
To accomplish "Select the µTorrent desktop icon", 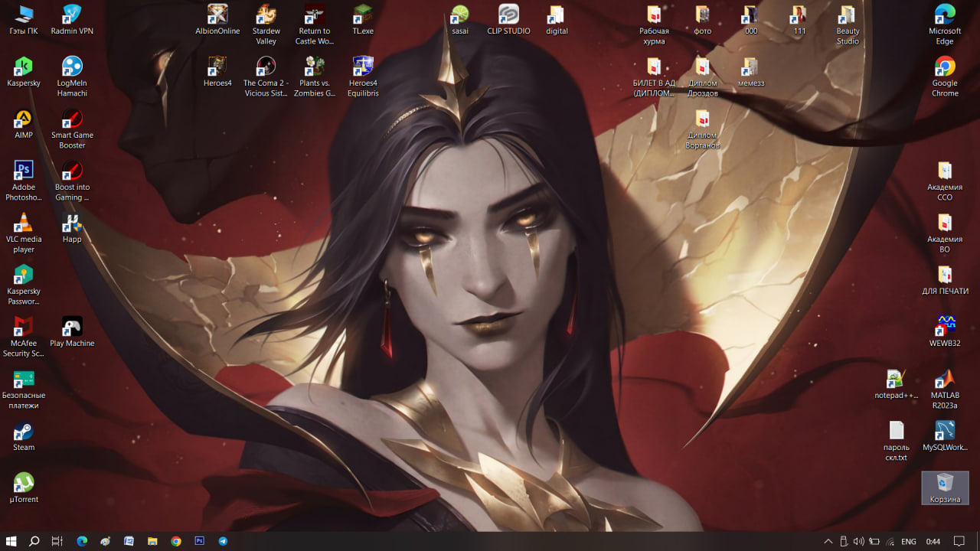I will coord(24,484).
